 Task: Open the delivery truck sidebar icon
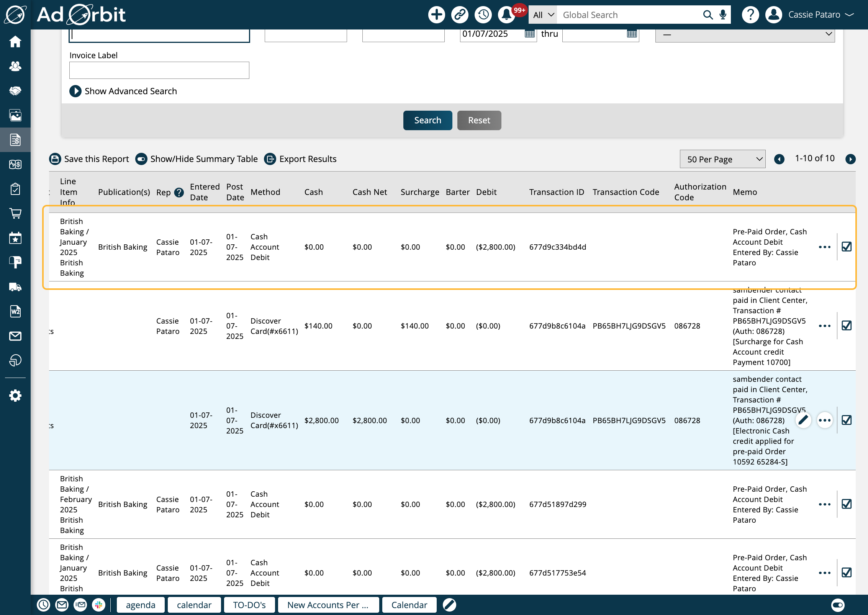(x=15, y=287)
